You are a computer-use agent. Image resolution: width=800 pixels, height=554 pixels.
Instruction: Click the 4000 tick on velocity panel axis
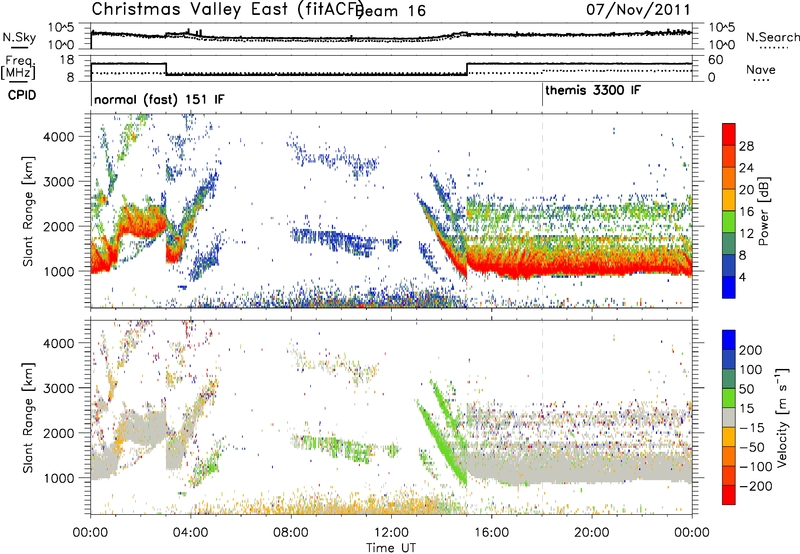[58, 343]
